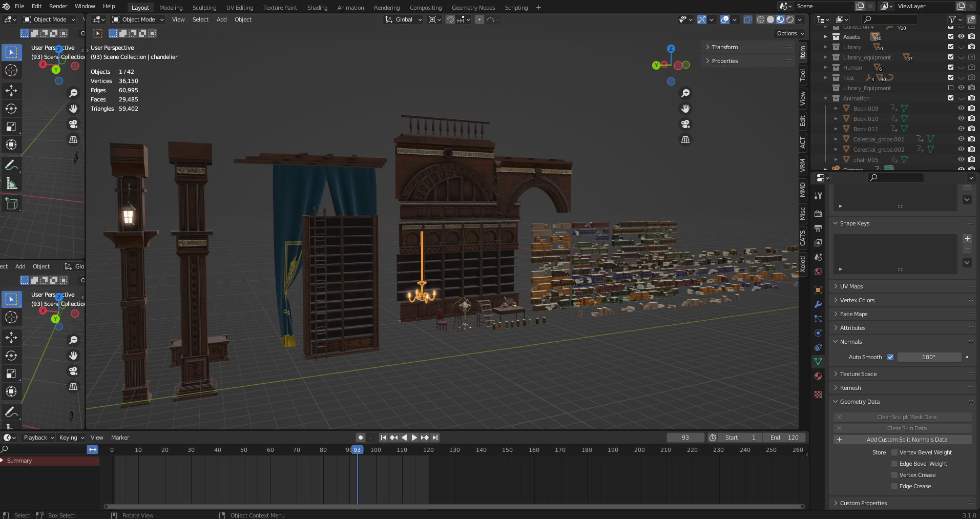Click the Clear Skin Data button

tap(906, 428)
